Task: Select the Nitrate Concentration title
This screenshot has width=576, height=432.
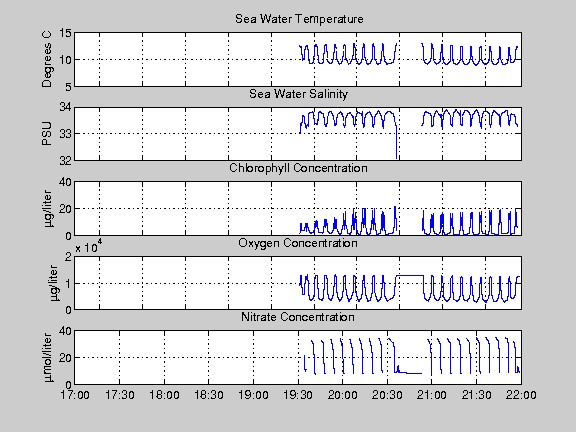Action: coord(298,317)
